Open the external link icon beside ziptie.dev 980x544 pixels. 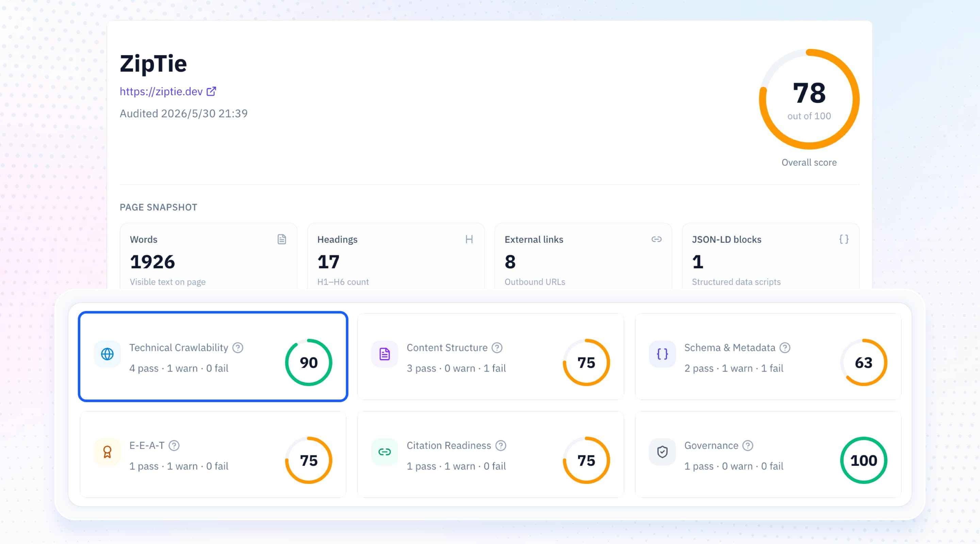[211, 91]
